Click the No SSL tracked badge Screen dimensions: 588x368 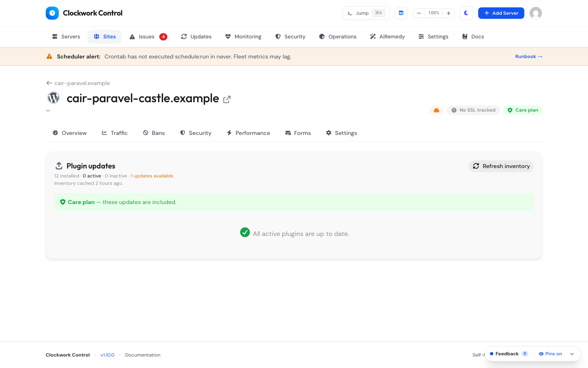click(x=473, y=110)
